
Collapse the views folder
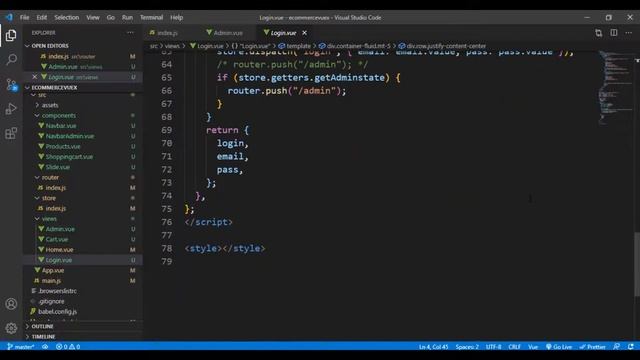[x=49, y=219]
